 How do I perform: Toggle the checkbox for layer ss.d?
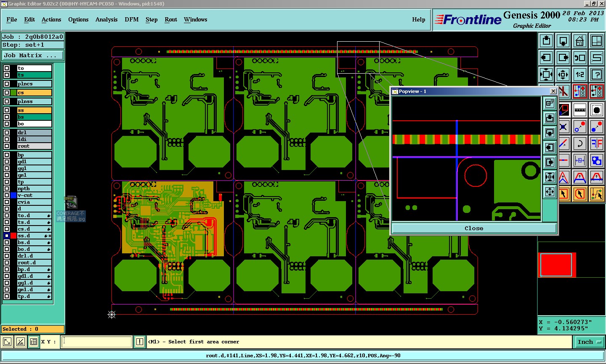pos(7,236)
